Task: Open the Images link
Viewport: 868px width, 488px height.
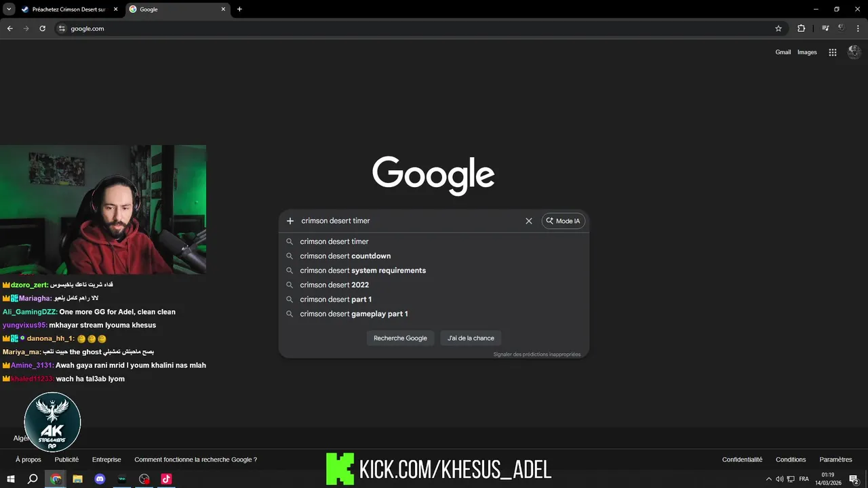Action: (807, 52)
